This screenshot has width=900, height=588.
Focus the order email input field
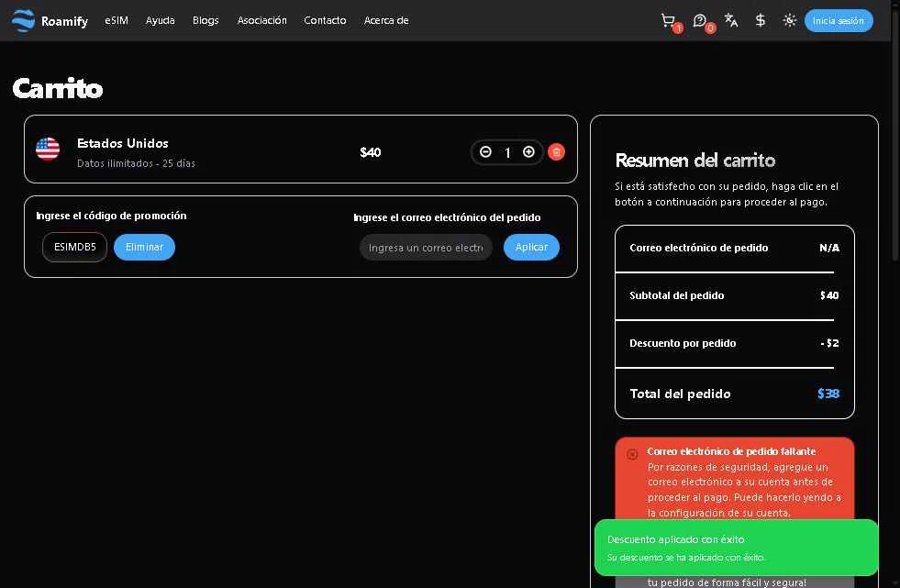[426, 248]
